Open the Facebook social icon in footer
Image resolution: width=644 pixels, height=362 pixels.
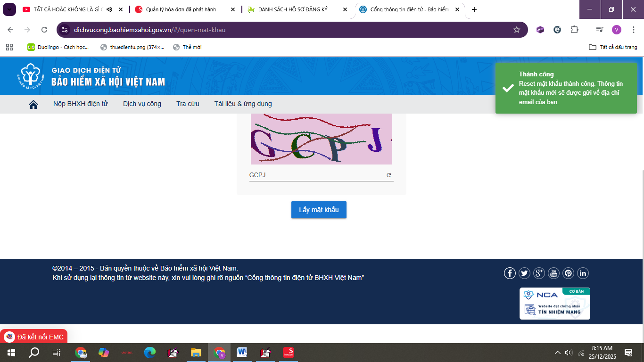click(x=510, y=273)
